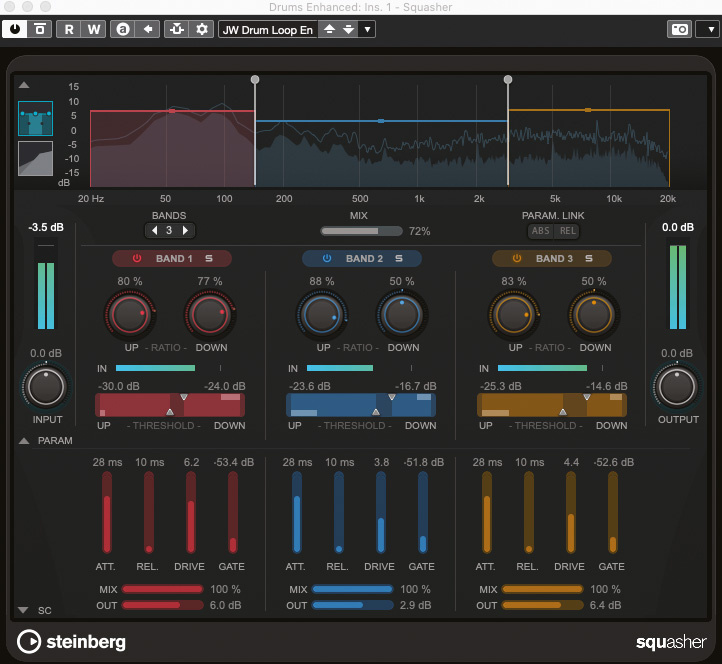This screenshot has width=722, height=664.
Task: Click Band 1 DRIVE fader
Action: (191, 513)
